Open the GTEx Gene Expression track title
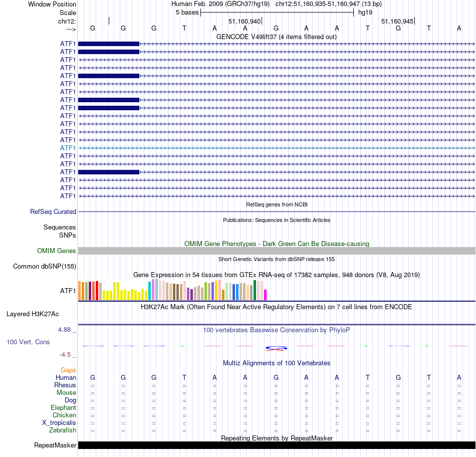 (x=276, y=275)
